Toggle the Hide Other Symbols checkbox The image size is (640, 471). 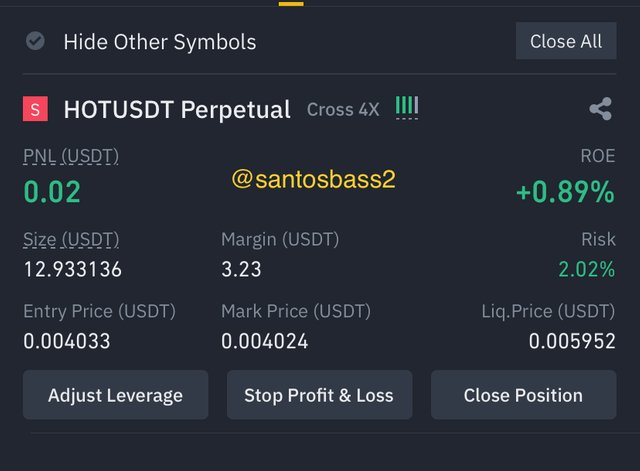(35, 41)
